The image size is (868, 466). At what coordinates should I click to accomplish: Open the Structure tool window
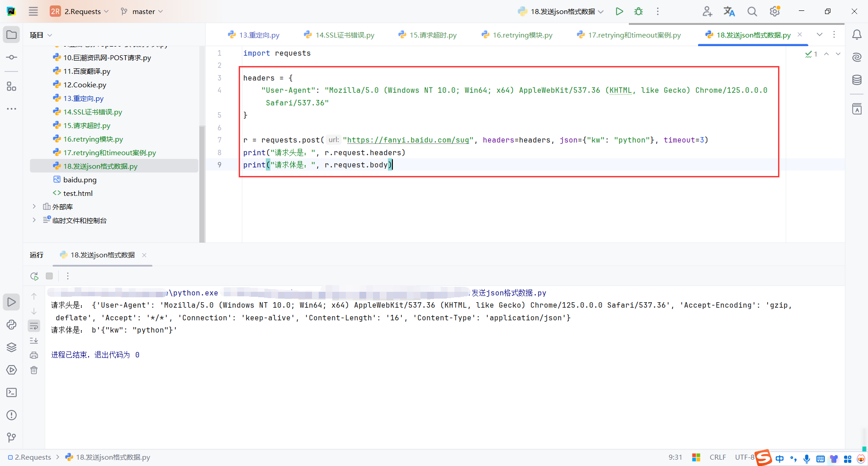tap(11, 86)
